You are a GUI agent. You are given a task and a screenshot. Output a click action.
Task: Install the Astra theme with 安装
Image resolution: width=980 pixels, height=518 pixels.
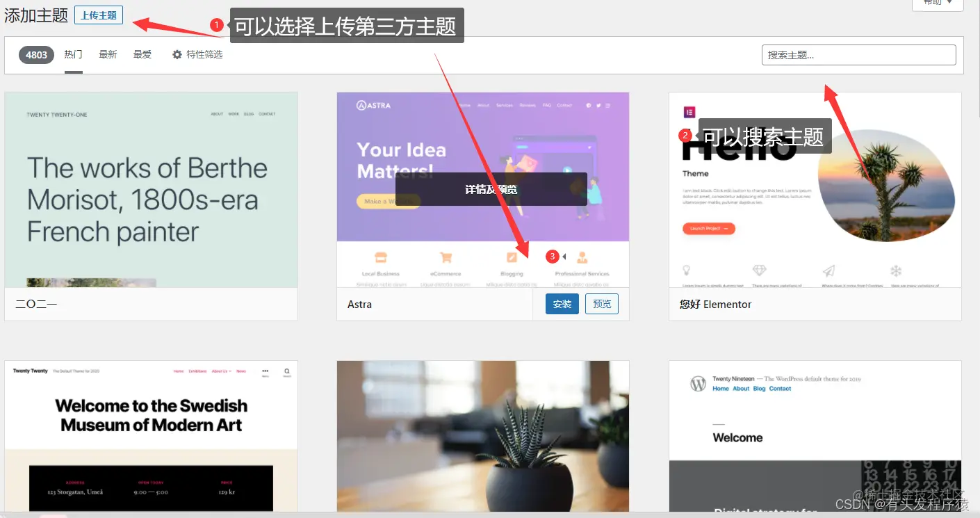click(562, 304)
